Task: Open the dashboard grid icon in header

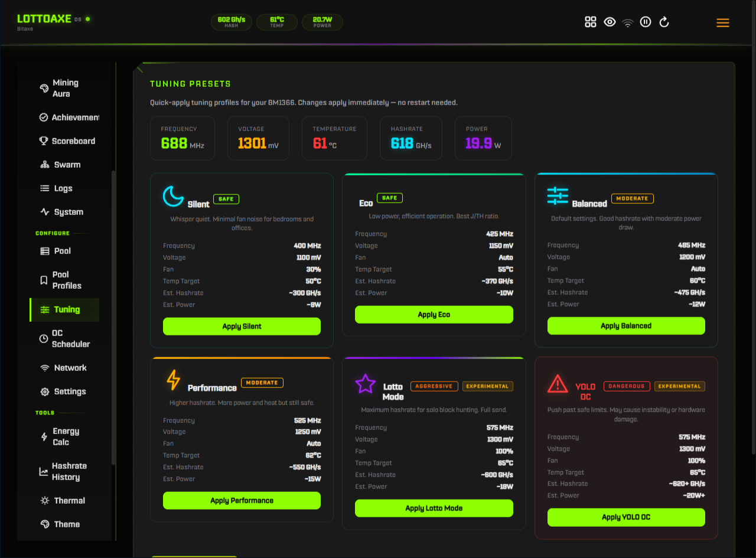Action: coord(590,22)
